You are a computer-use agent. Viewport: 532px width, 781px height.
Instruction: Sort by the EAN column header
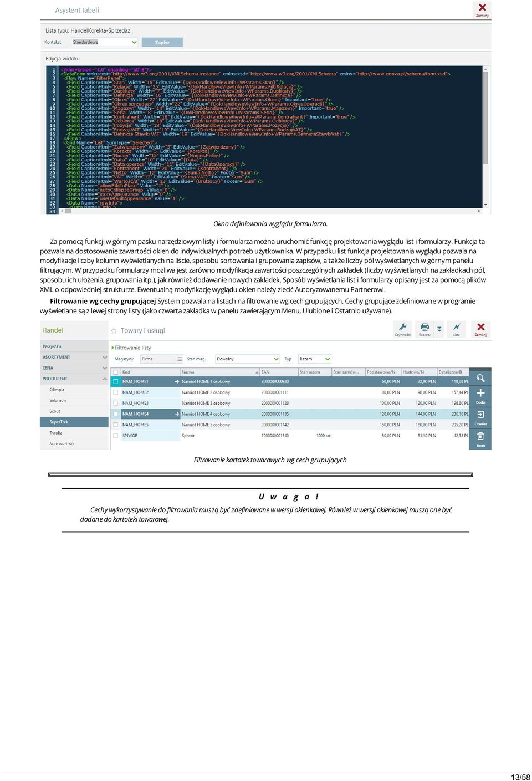[279, 372]
